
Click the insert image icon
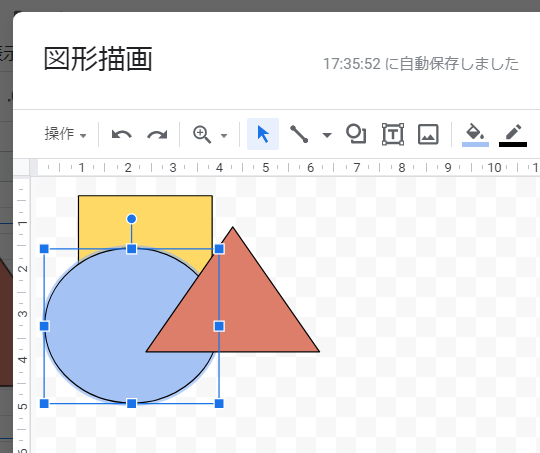pos(428,134)
